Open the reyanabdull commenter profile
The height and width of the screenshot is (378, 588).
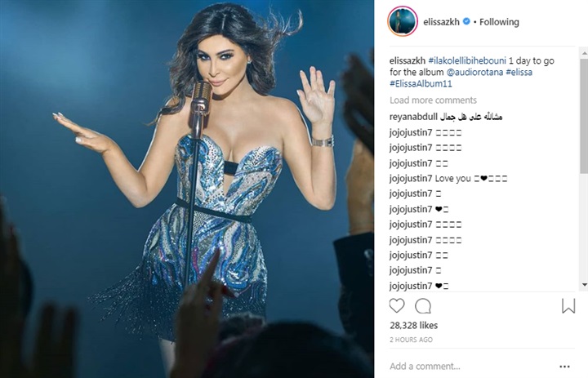point(413,117)
